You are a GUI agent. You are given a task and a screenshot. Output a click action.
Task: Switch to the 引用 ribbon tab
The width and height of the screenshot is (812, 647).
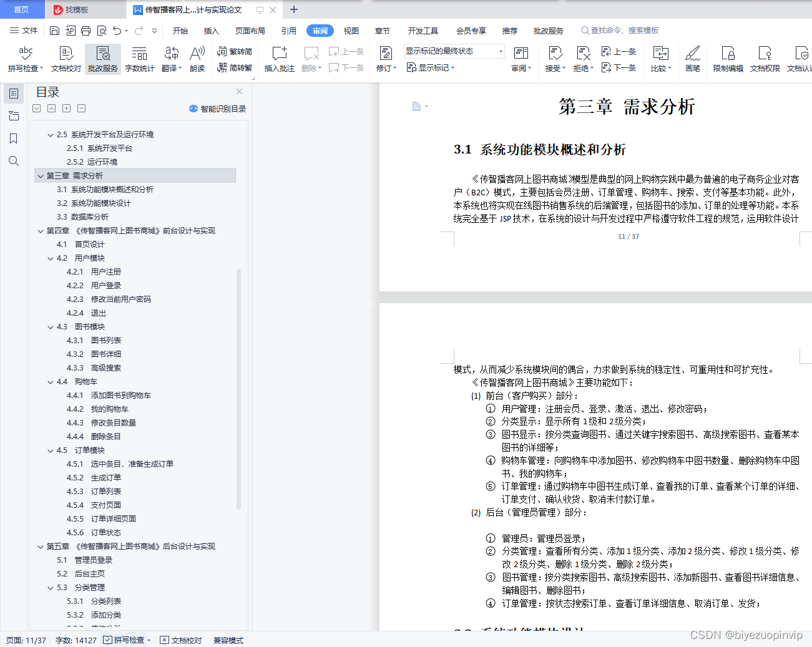click(289, 31)
